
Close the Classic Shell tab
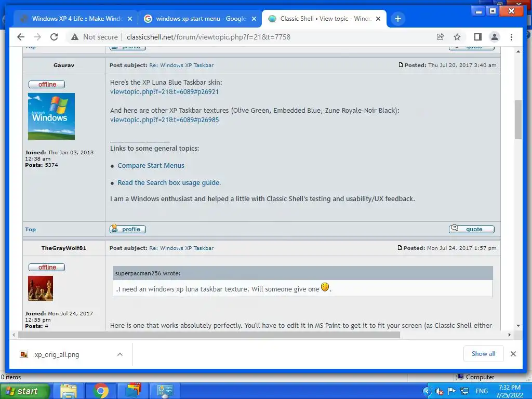378,19
